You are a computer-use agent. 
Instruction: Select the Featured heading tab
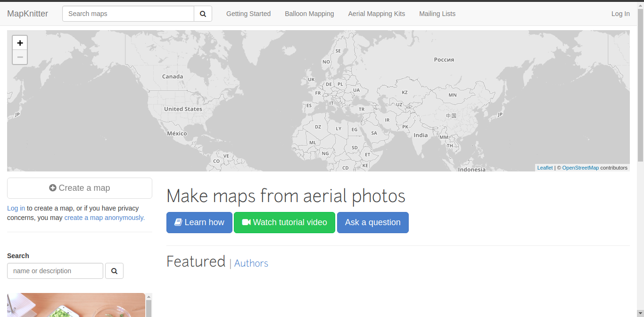point(196,261)
